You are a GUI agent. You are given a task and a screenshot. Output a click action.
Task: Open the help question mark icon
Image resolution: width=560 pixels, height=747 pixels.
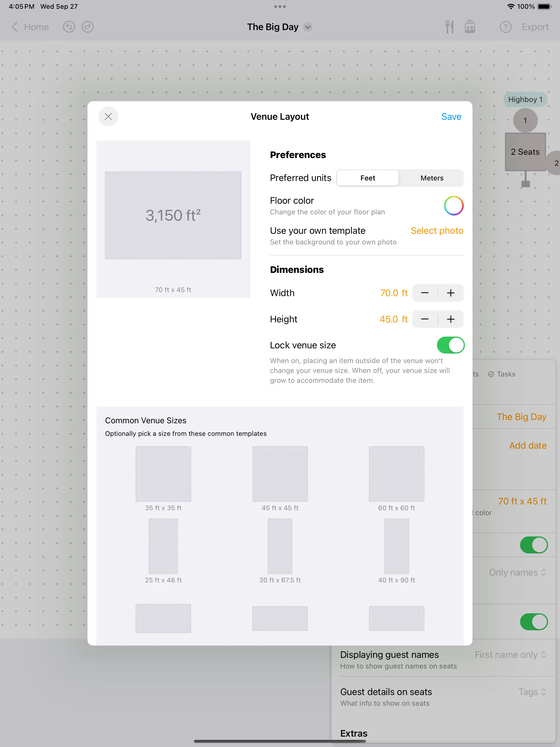pos(505,27)
